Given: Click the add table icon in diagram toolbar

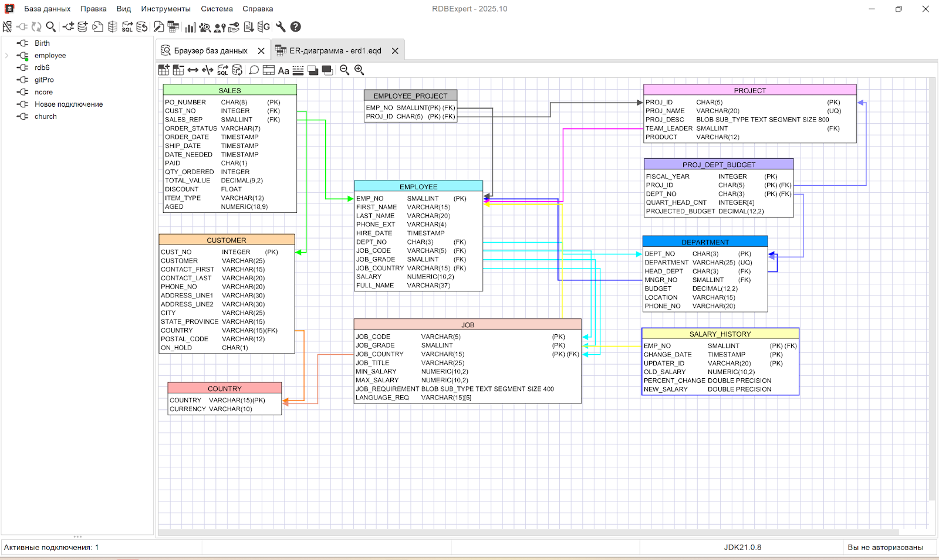Looking at the screenshot, I should (x=164, y=70).
